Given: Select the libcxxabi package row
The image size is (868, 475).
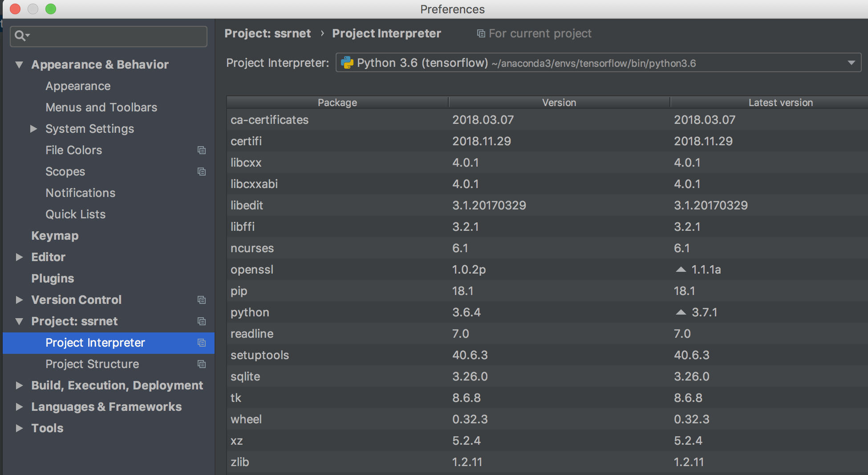Looking at the screenshot, I should pyautogui.click(x=547, y=184).
